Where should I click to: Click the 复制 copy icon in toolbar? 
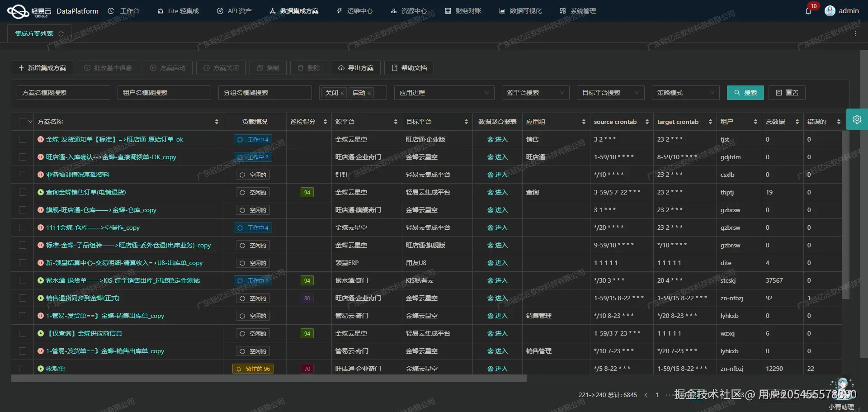[x=268, y=68]
